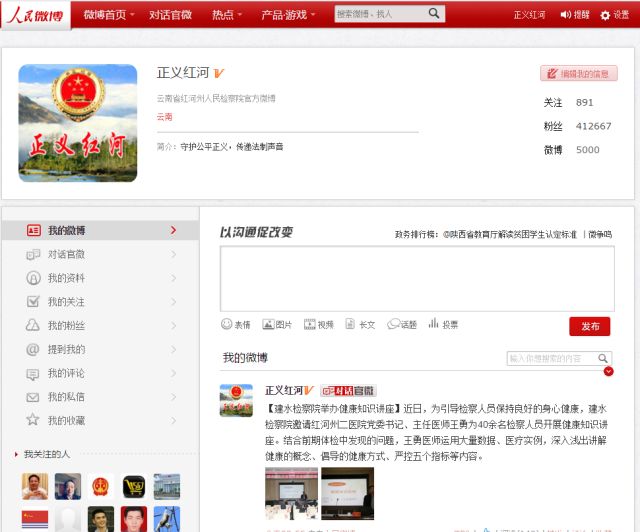Open the building photo avatar in 我关注的人

[x=167, y=486]
